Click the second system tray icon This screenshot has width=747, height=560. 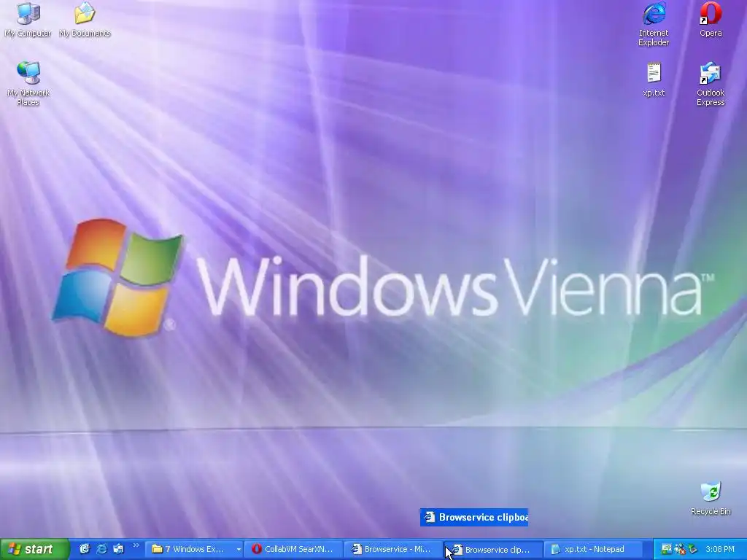[x=680, y=549]
